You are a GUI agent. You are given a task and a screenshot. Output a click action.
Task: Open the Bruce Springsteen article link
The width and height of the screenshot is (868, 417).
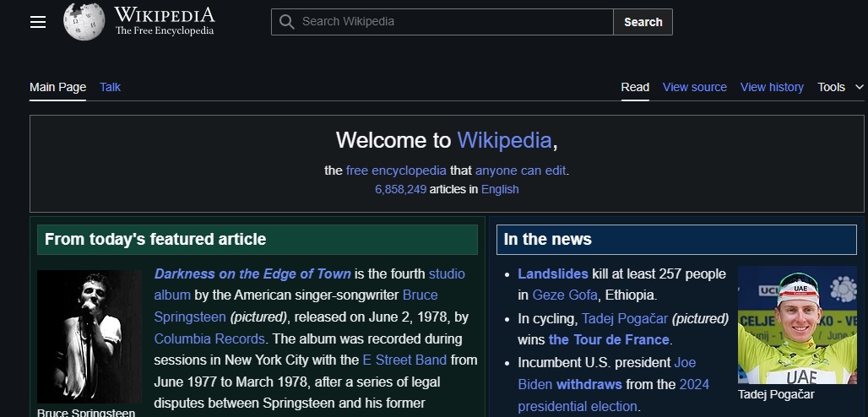click(x=296, y=306)
